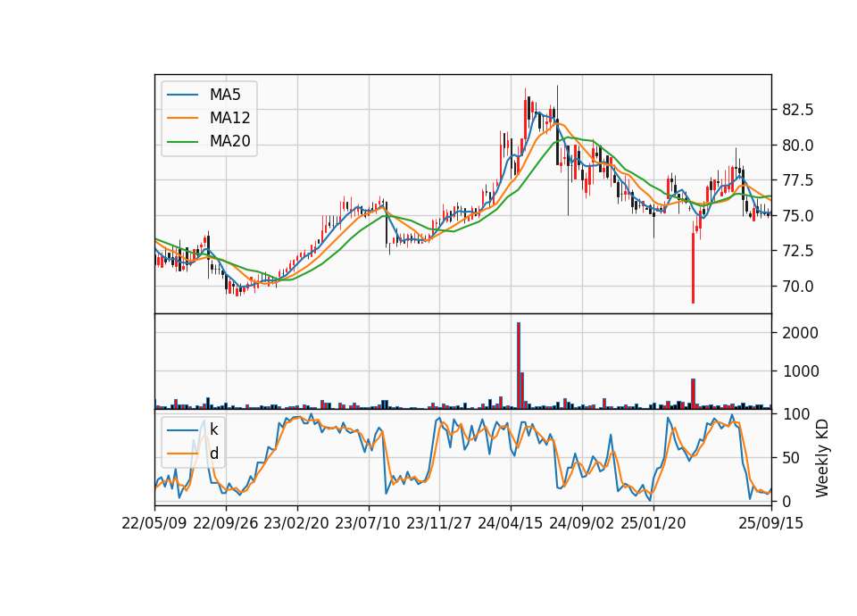Click the green MA20 legend line sample

tap(182, 142)
